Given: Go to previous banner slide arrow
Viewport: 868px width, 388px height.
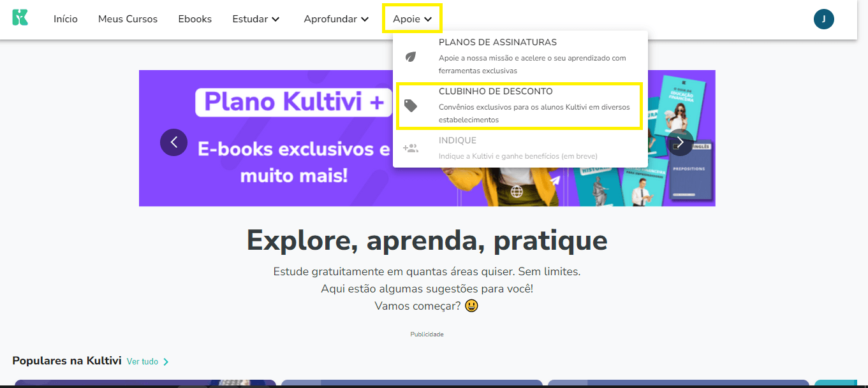Looking at the screenshot, I should [173, 142].
